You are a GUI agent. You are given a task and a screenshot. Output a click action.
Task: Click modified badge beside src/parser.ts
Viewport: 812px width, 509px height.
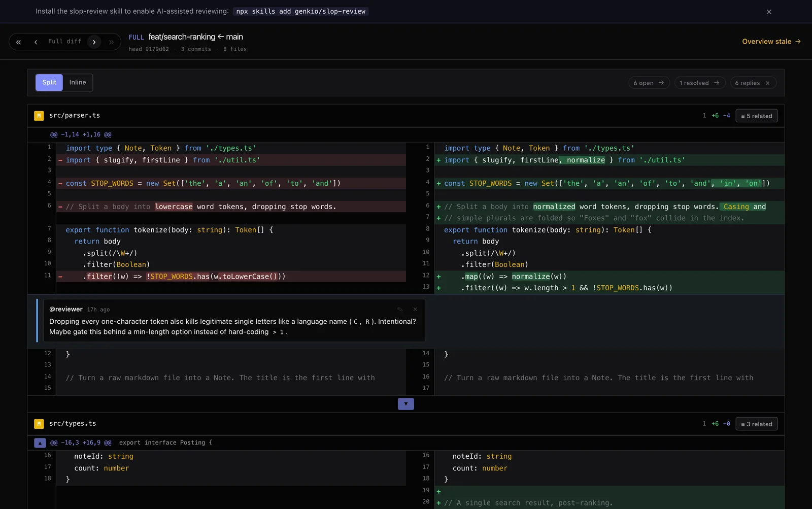[39, 116]
